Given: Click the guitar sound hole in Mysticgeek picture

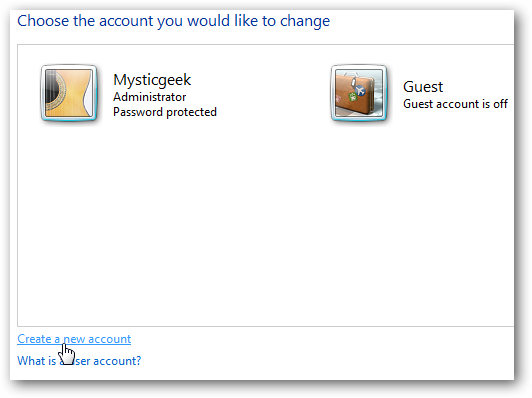Looking at the screenshot, I should [x=52, y=92].
